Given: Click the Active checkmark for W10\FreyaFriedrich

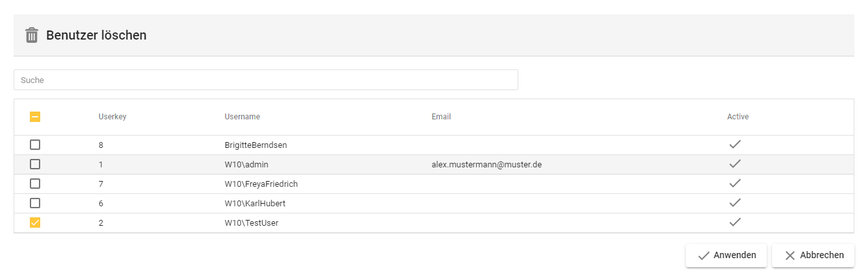Looking at the screenshot, I should [735, 184].
